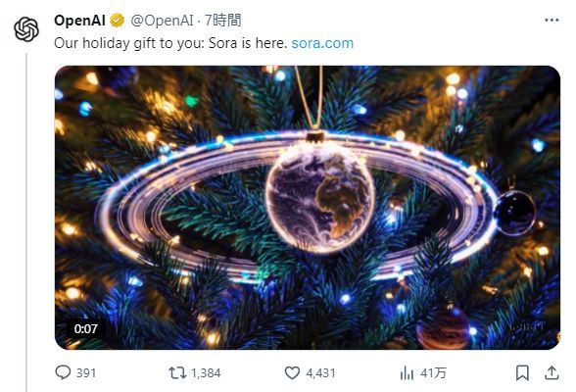Repost using the retweet arrows icon
Image resolution: width=576 pixels, height=392 pixels.
click(x=177, y=373)
